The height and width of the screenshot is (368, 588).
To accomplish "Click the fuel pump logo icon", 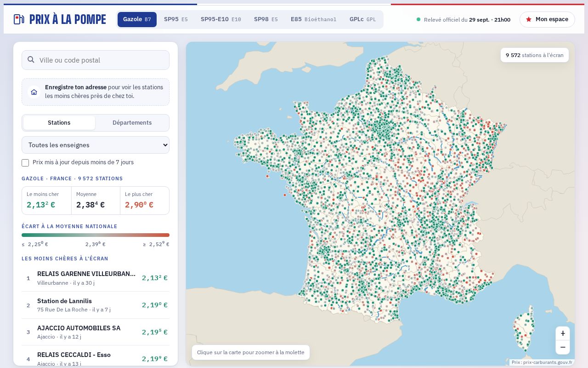I will tap(19, 19).
